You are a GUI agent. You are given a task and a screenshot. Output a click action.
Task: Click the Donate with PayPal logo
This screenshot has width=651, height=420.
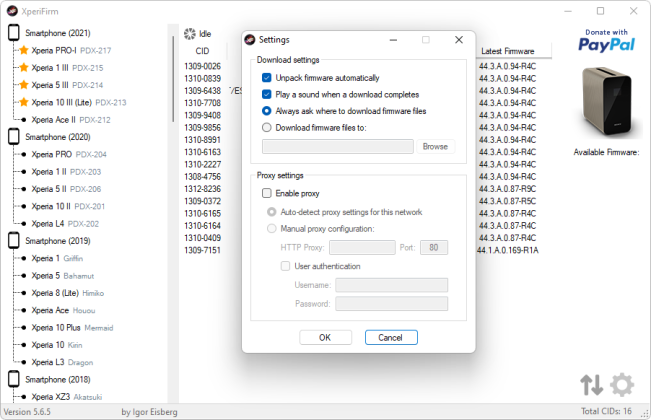tap(606, 41)
